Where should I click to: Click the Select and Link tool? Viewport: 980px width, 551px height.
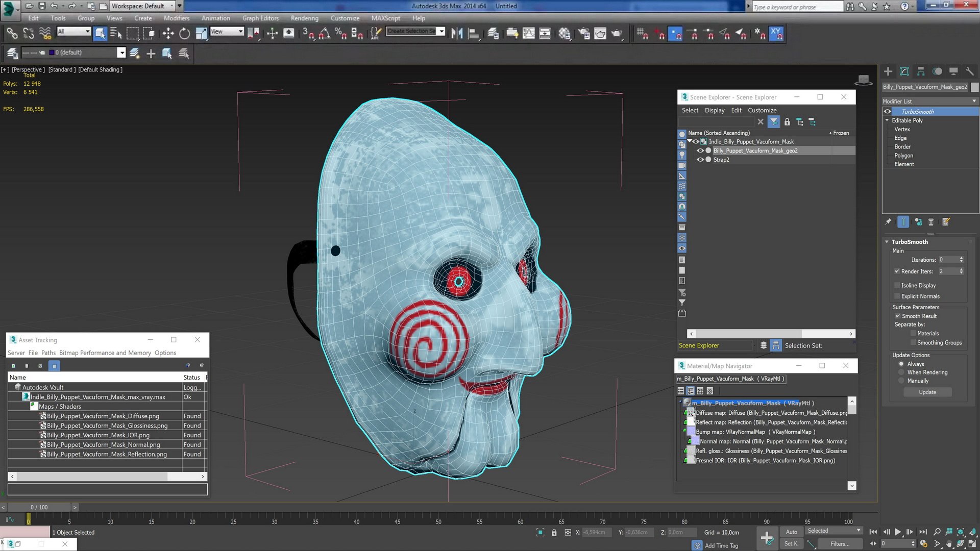(x=12, y=34)
